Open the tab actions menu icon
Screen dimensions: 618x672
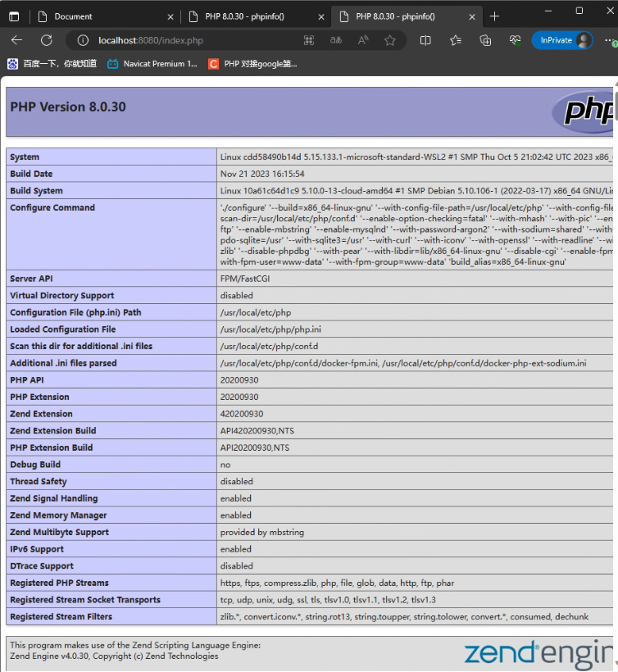14,16
